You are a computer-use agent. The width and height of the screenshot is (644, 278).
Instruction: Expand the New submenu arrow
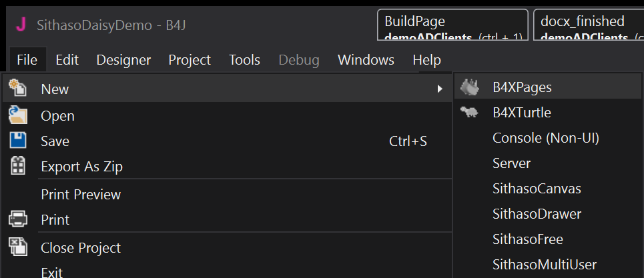(x=439, y=89)
